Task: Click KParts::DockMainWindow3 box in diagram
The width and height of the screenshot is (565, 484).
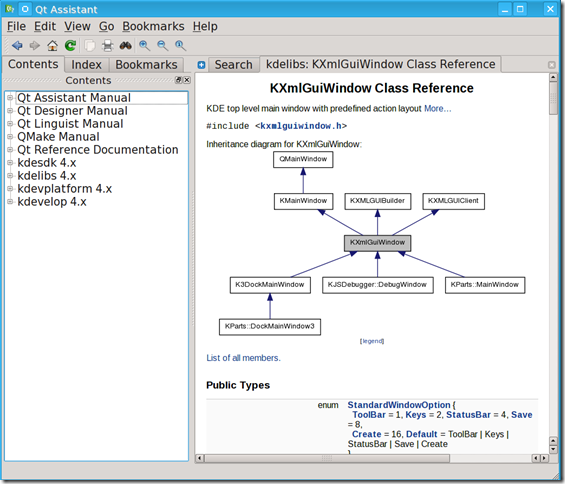Action: click(x=270, y=327)
